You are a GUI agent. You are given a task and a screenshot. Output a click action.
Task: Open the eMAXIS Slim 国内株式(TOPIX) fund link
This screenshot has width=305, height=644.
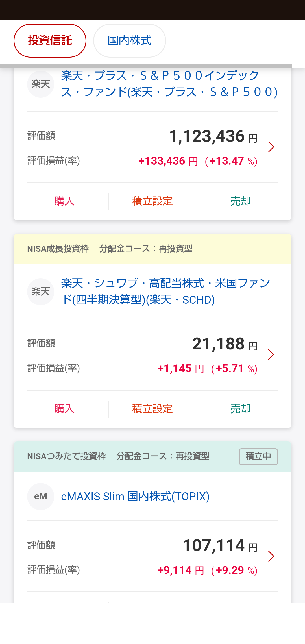pyautogui.click(x=135, y=496)
